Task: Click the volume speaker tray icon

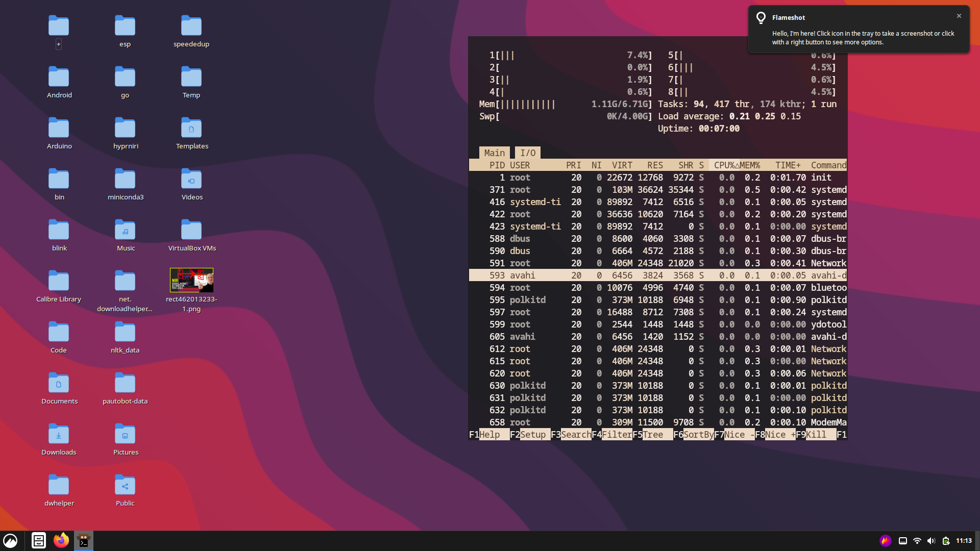Action: point(931,541)
